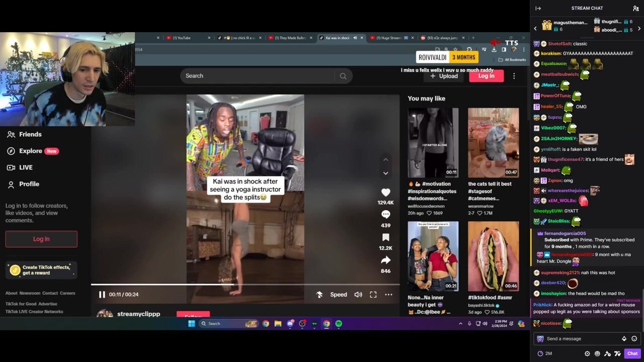Screen dimensions: 644x362
Task: Open chat settings gear icon
Action: coord(587,353)
